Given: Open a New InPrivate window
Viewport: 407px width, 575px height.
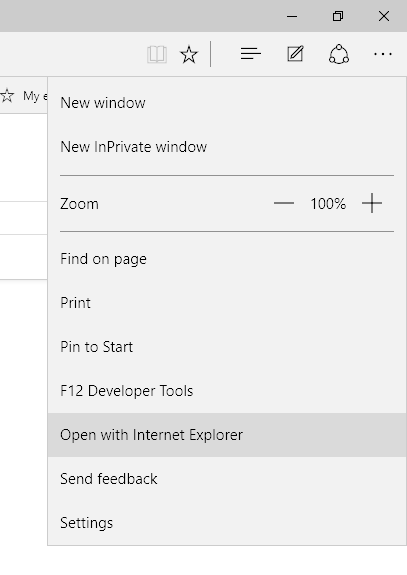Looking at the screenshot, I should tap(227, 147).
